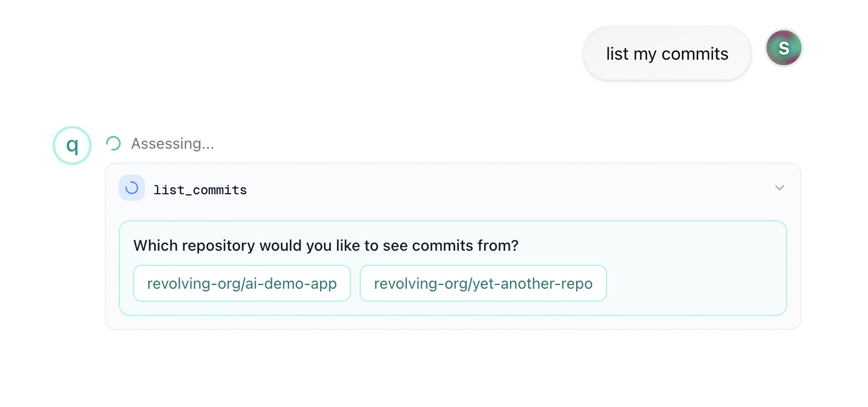Screen dimensions: 868x407
Task: Click the "list my commits" message bubble
Action: point(667,54)
